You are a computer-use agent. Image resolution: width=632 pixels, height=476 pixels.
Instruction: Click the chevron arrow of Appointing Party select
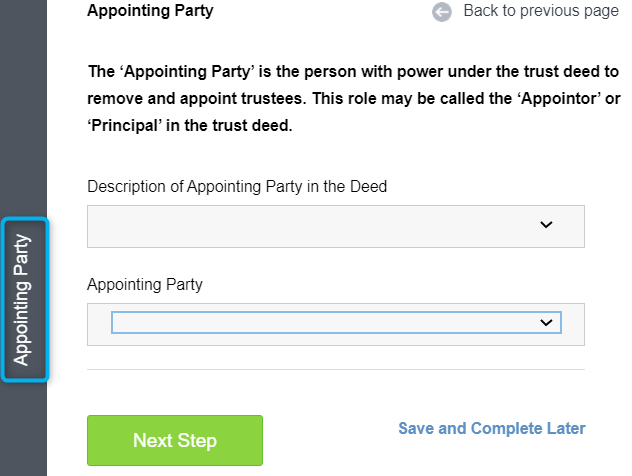[x=546, y=322]
